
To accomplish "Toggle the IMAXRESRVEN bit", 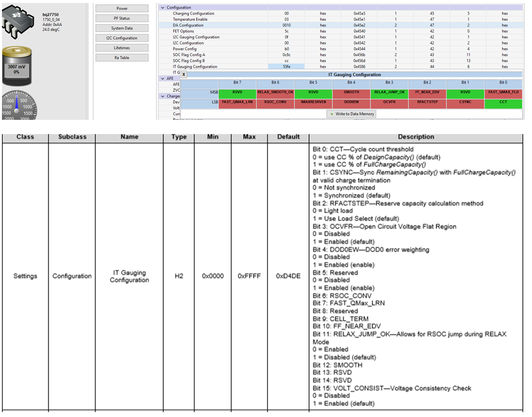I will pos(314,104).
